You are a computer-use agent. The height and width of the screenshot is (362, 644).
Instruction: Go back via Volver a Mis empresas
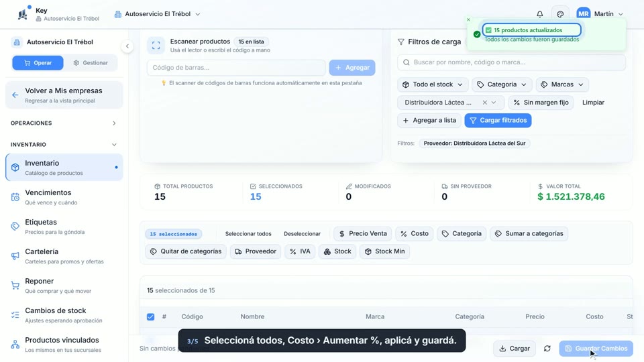point(64,95)
